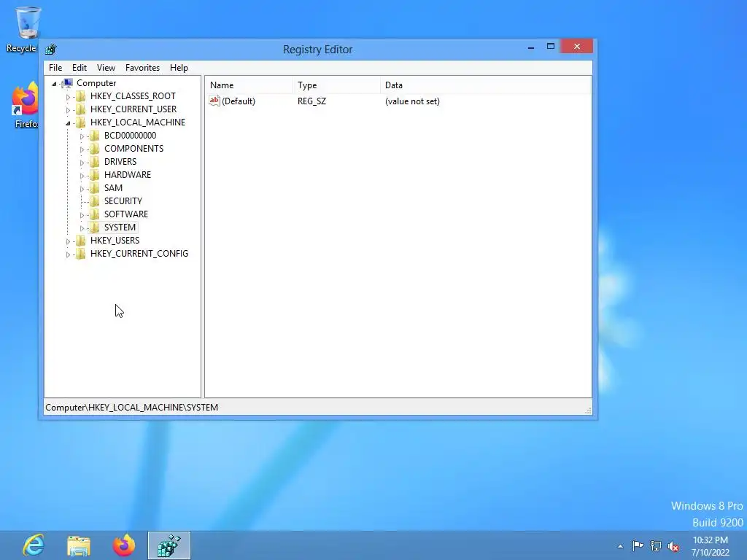This screenshot has width=747, height=560.
Task: Open the View menu
Action: click(x=106, y=68)
